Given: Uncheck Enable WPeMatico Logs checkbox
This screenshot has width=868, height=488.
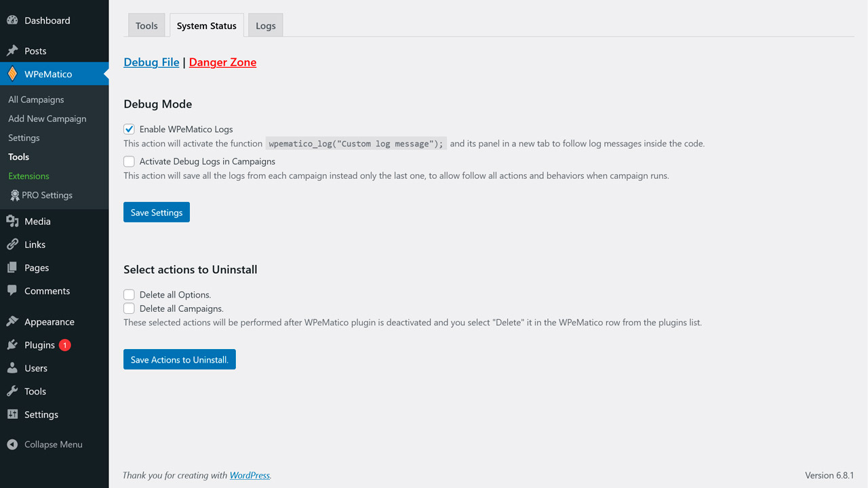Looking at the screenshot, I should (129, 129).
